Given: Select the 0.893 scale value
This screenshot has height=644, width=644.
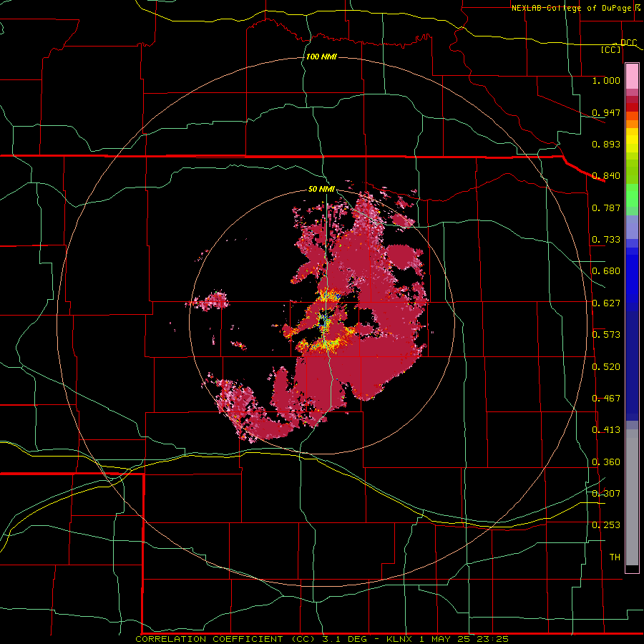Looking at the screenshot, I should pyautogui.click(x=606, y=144).
